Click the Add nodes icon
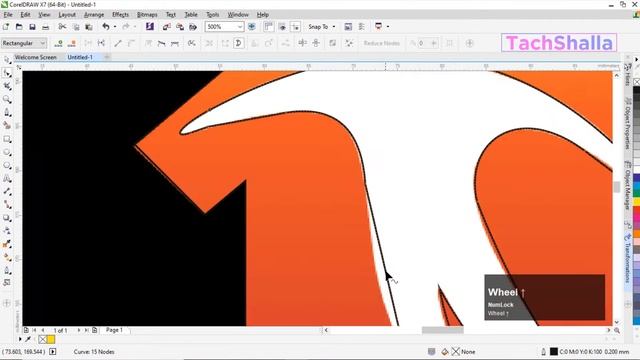The height and width of the screenshot is (360, 640). pyautogui.click(x=58, y=43)
